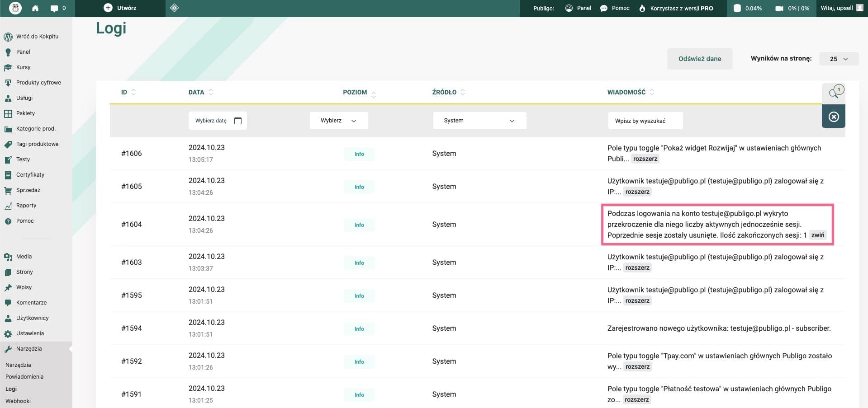Open the Witaj, upsell user menu
The height and width of the screenshot is (408, 868).
pos(842,8)
